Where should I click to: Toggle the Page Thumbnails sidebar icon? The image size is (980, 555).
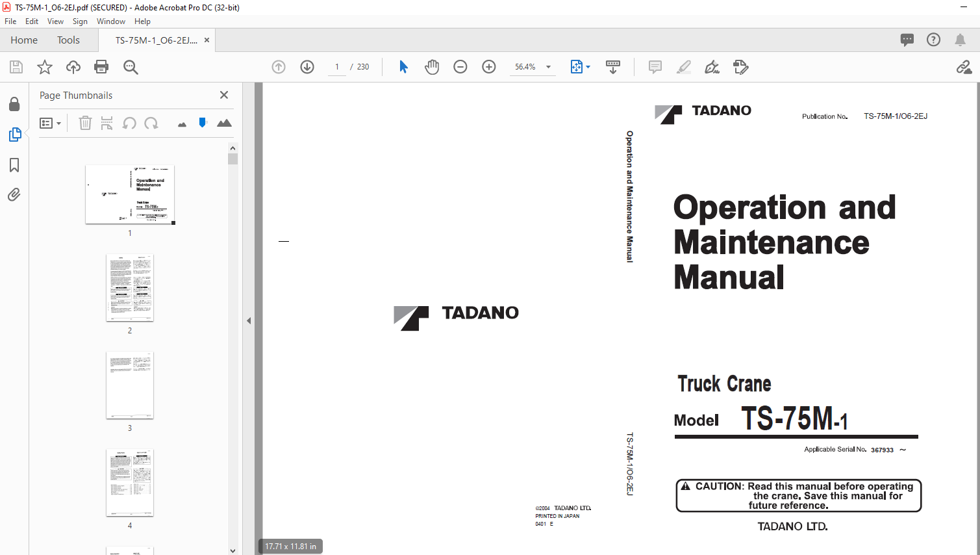click(14, 135)
